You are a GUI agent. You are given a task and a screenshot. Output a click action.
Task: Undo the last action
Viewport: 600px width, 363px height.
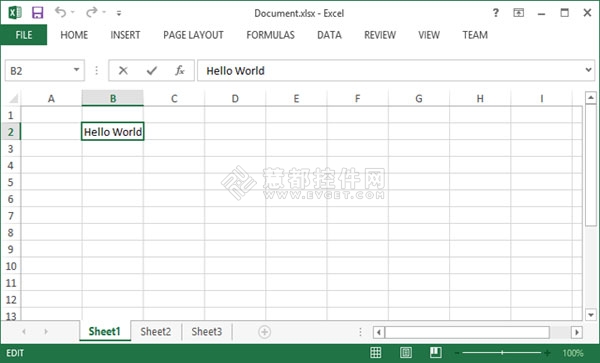[60, 12]
